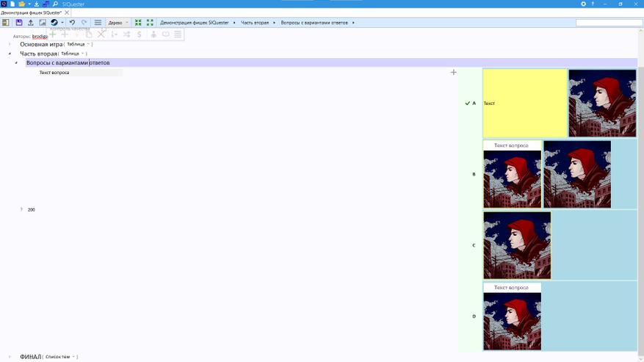Click the Текст вопроса input field

(81, 72)
